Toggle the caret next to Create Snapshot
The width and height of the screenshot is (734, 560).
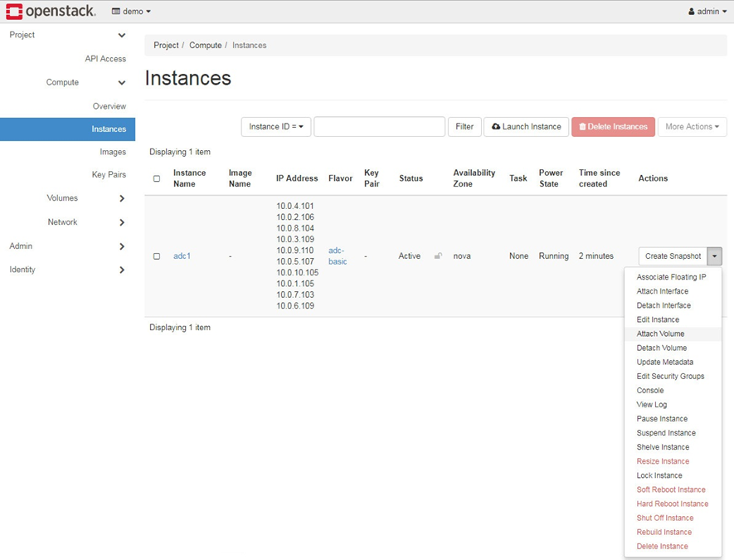(x=715, y=256)
